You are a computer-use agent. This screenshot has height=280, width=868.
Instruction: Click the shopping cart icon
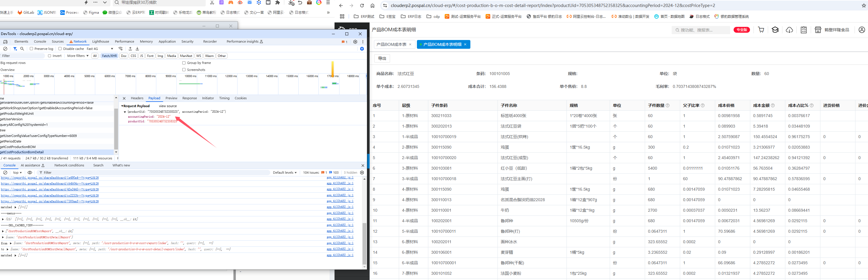tap(761, 30)
